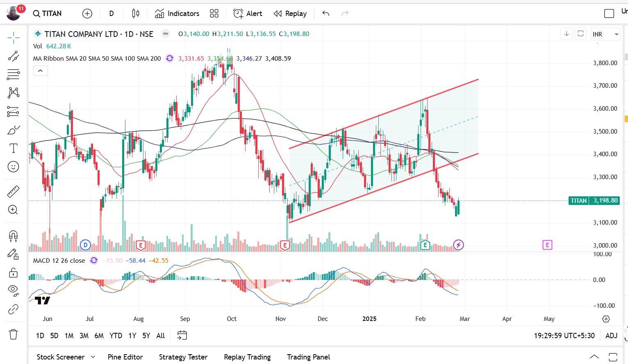Set chart range to 3M
628x364 pixels.
point(84,336)
